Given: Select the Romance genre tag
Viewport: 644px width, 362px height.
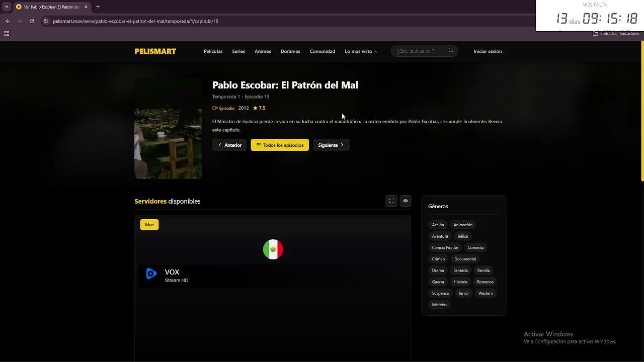Looking at the screenshot, I should (485, 282).
